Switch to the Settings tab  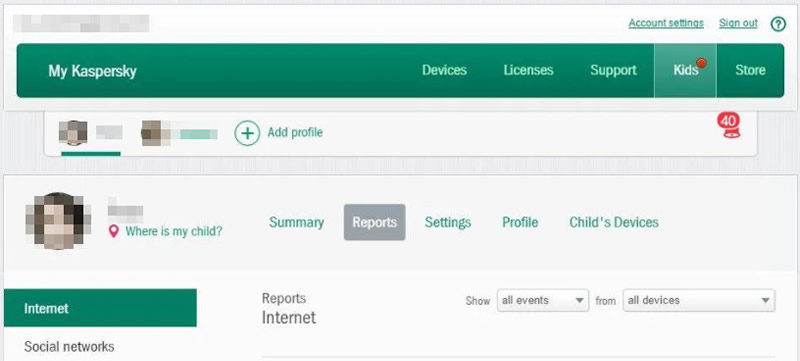pos(448,222)
